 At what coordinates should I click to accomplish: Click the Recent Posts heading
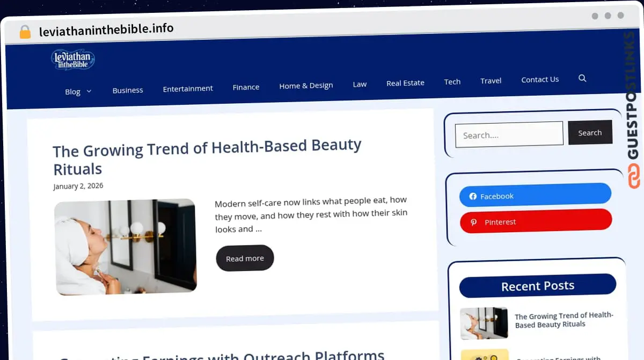point(538,286)
